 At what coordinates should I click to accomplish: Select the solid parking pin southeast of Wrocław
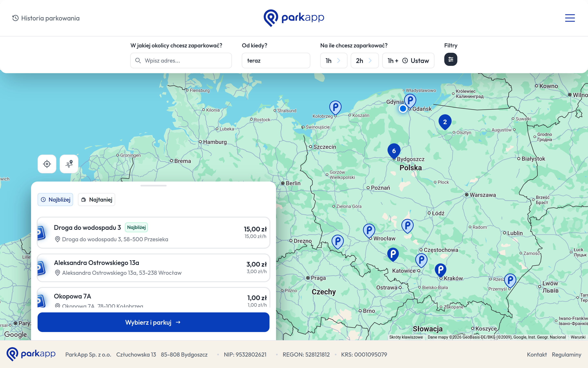pyautogui.click(x=393, y=255)
